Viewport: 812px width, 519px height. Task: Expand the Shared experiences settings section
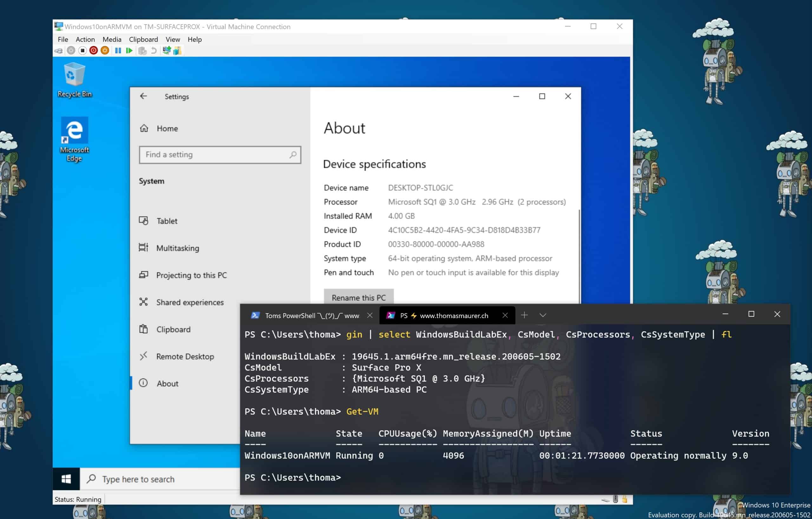point(189,302)
